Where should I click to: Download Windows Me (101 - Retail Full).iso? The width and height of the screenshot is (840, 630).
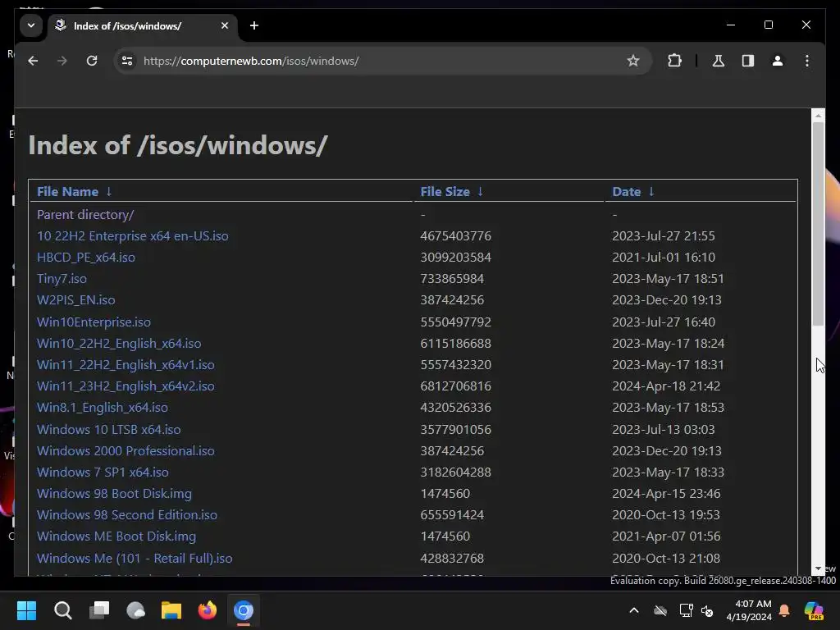pyautogui.click(x=135, y=558)
